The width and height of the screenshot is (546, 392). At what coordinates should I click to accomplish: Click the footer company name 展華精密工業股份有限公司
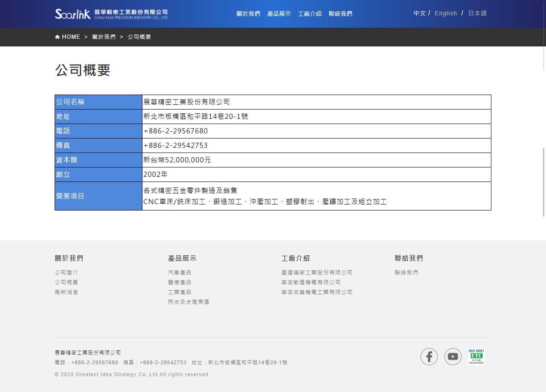(88, 353)
